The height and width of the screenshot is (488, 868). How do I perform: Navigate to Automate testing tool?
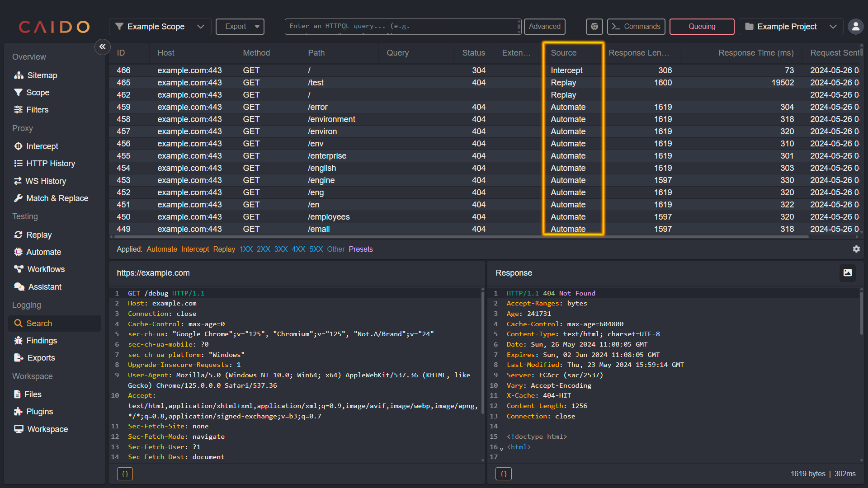tap(43, 251)
